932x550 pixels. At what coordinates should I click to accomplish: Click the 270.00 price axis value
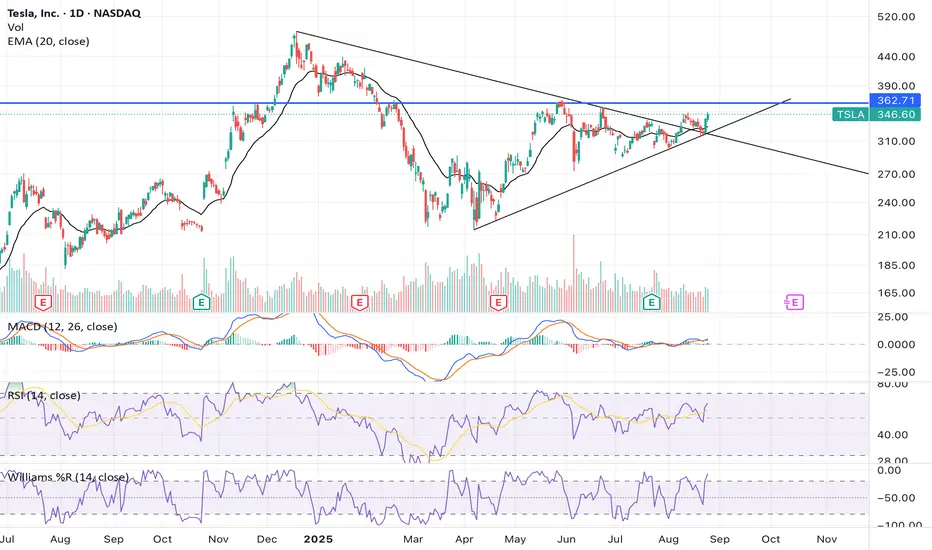point(896,174)
